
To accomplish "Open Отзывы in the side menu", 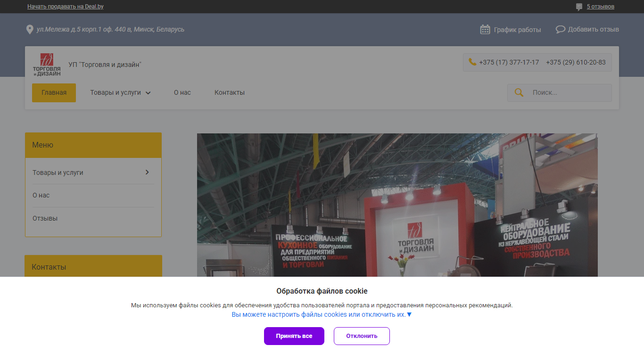I will point(45,218).
